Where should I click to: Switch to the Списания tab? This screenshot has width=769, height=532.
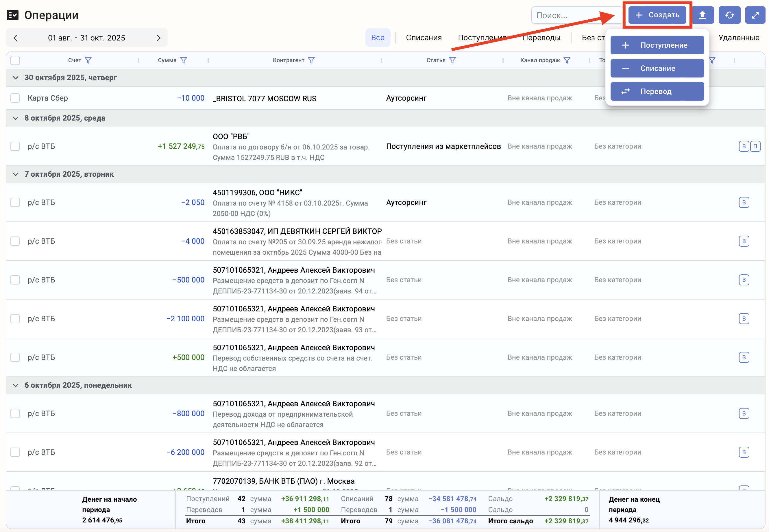tap(423, 38)
